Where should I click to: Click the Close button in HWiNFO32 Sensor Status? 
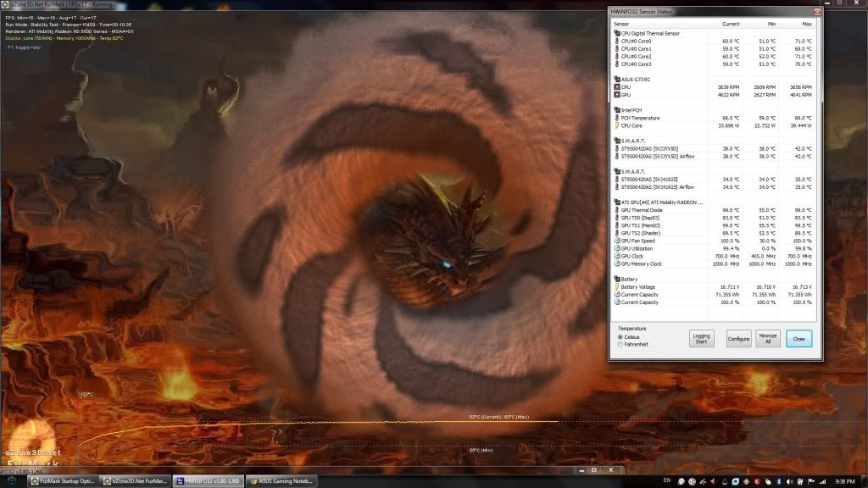click(798, 339)
